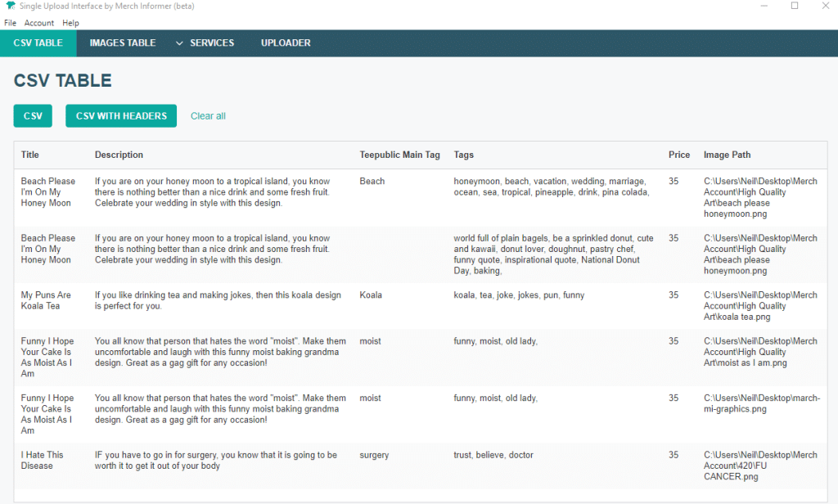Select the Description column header
Screen dimensions: 838x504
click(x=119, y=155)
